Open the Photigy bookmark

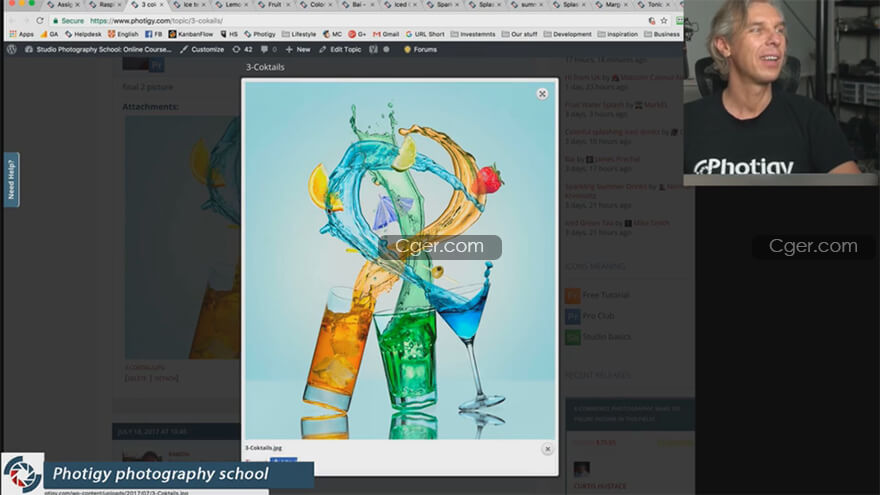(259, 34)
